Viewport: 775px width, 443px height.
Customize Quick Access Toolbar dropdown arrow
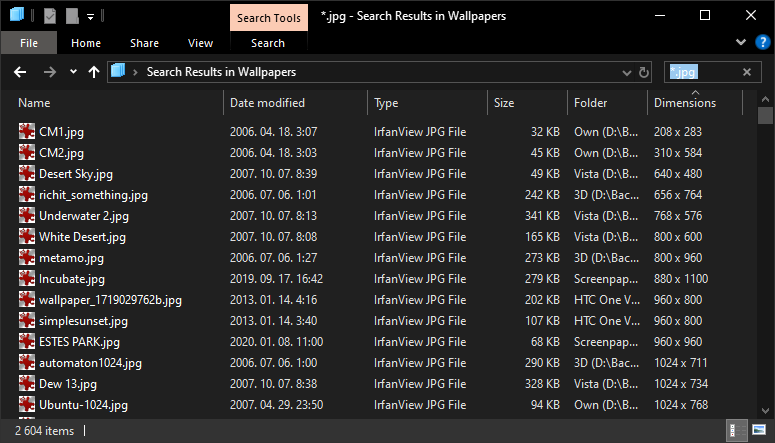pos(90,16)
